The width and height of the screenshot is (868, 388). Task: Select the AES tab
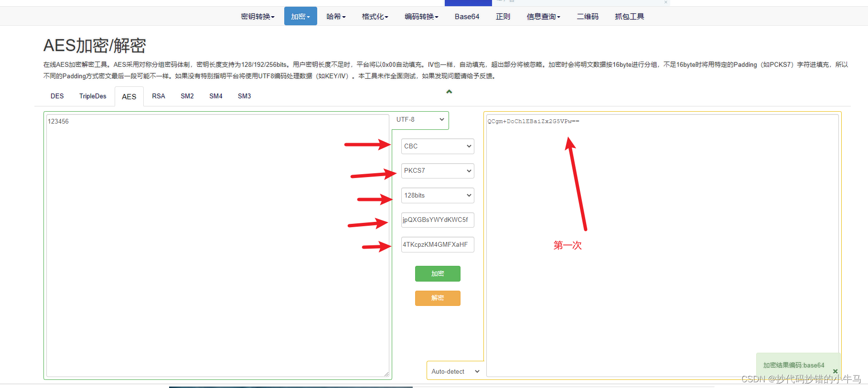(129, 96)
